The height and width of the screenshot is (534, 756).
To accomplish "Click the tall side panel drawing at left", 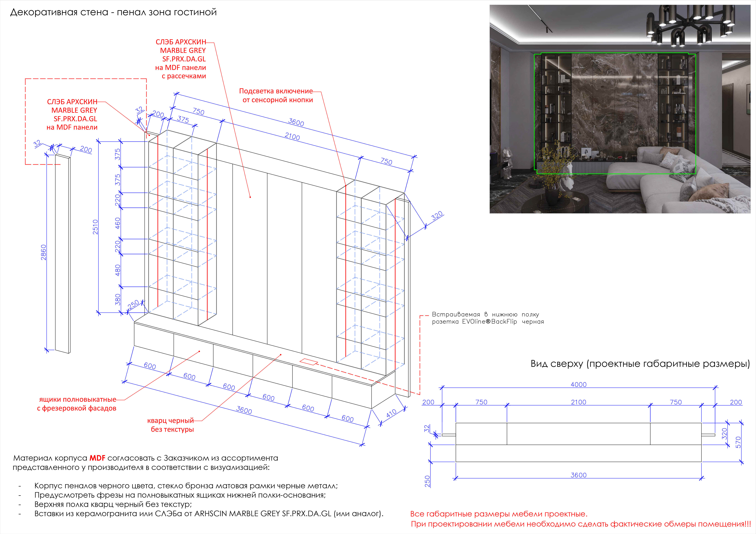I will 63,253.
